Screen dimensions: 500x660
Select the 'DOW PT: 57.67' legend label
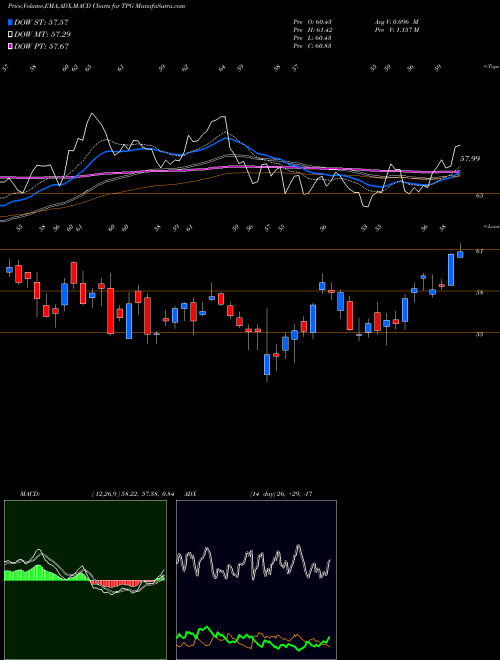pos(41,46)
